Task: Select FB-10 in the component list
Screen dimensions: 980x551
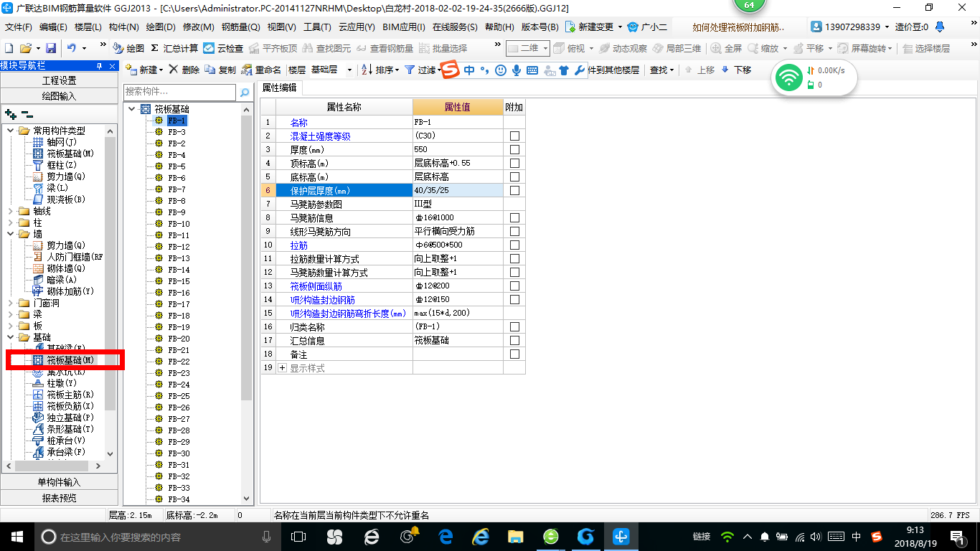Action: tap(179, 224)
